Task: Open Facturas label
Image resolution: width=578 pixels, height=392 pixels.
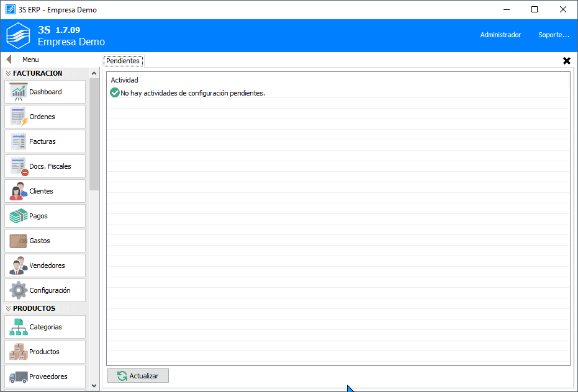Action: tap(42, 141)
